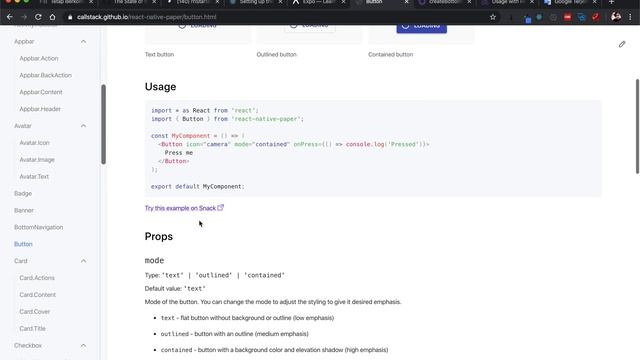The height and width of the screenshot is (360, 640).
Task: Open Appbar.Header in sidebar
Action: 40,109
